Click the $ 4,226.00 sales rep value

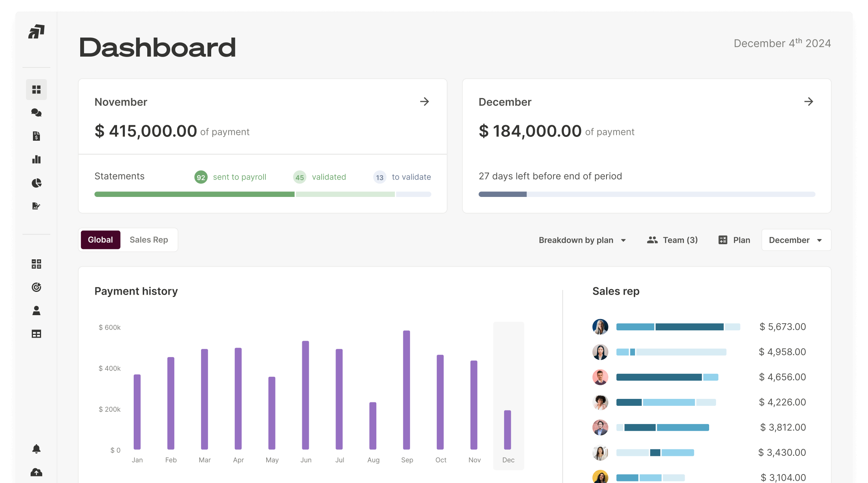782,402
